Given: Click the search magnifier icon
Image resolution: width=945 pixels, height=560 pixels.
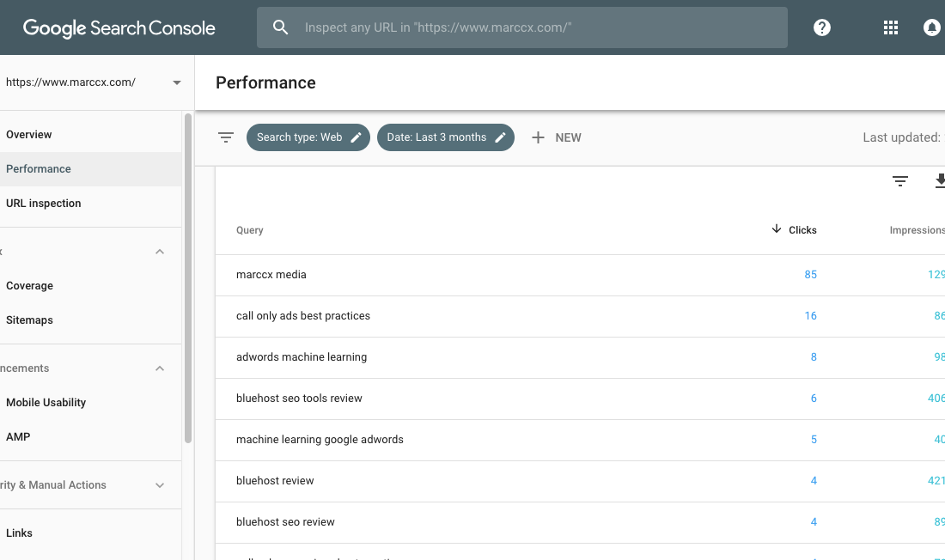Looking at the screenshot, I should [280, 27].
